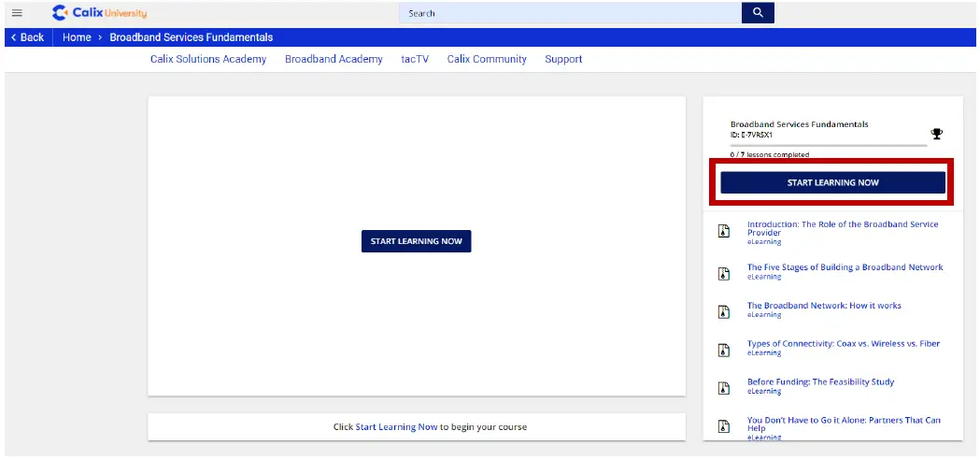Go Back using the breadcrumb bar

point(28,37)
